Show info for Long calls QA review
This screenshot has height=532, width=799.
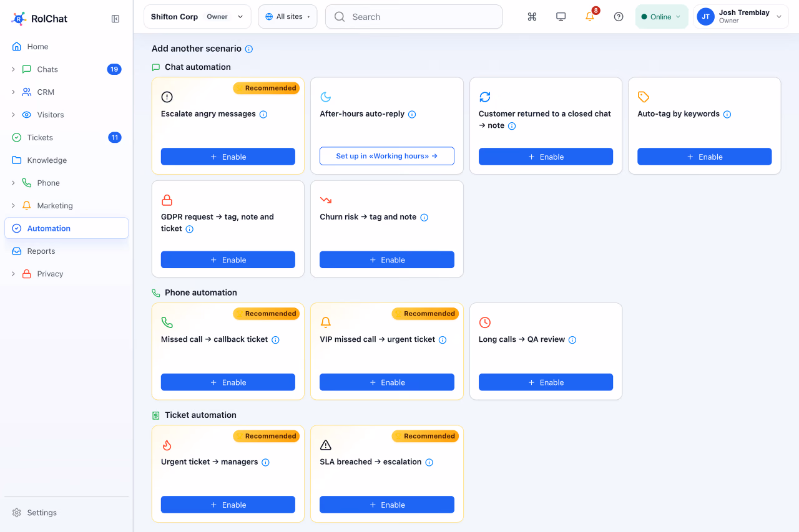[x=572, y=340]
